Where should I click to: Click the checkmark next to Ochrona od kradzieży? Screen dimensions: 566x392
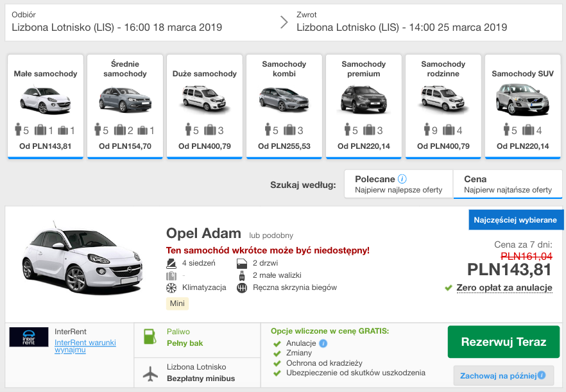(277, 364)
